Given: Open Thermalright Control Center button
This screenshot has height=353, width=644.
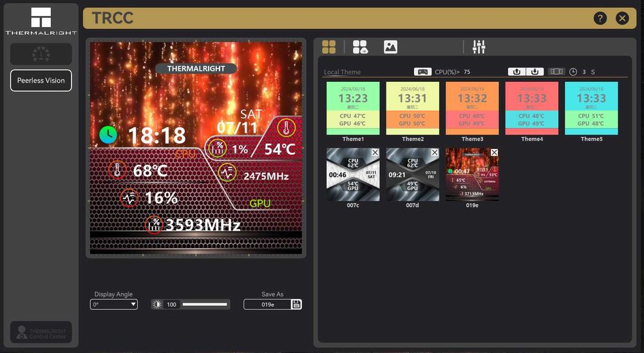Looking at the screenshot, I should click(x=41, y=332).
